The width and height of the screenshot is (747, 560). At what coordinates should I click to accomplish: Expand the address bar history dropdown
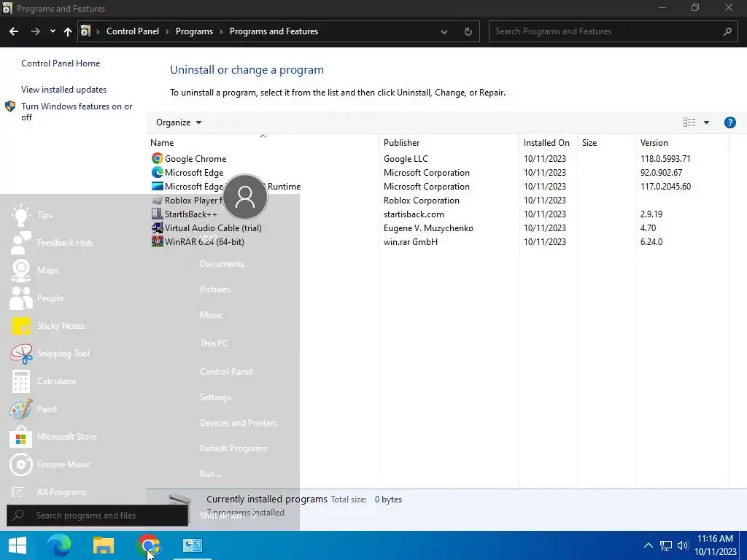pos(444,31)
